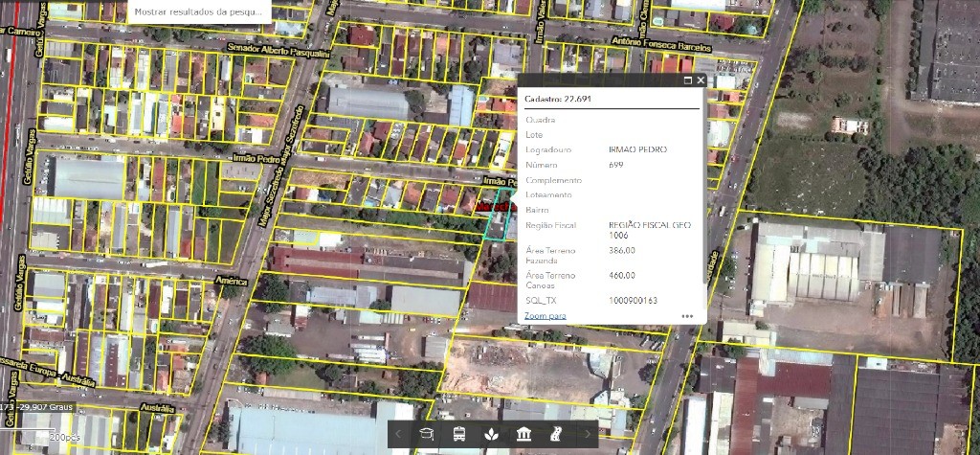The image size is (980, 455).
Task: Open the popup three-dots more actions menu
Action: (687, 316)
